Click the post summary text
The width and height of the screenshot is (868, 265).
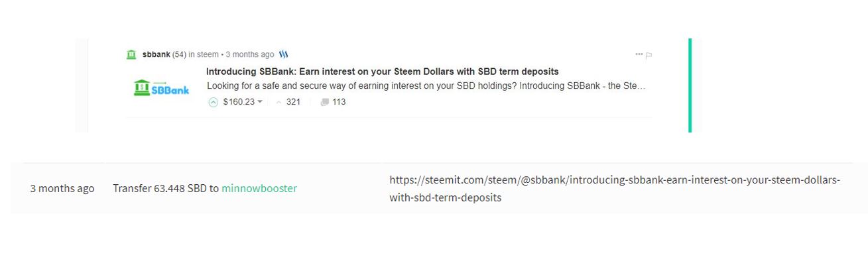tap(426, 86)
